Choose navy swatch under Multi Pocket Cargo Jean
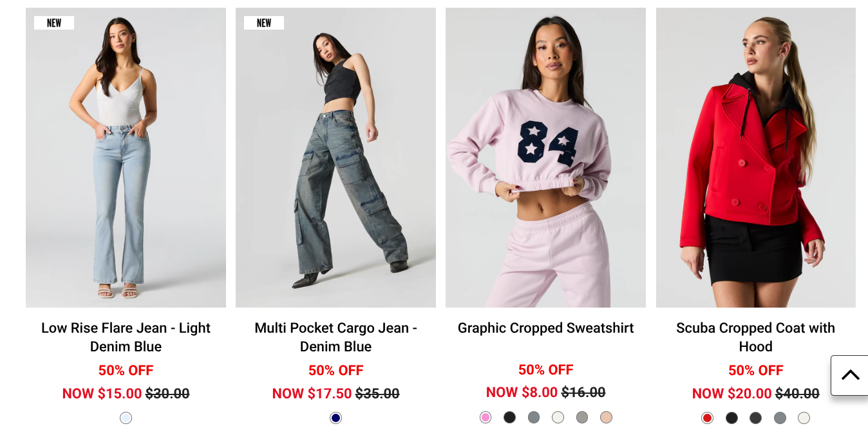The width and height of the screenshot is (868, 435). point(335,418)
